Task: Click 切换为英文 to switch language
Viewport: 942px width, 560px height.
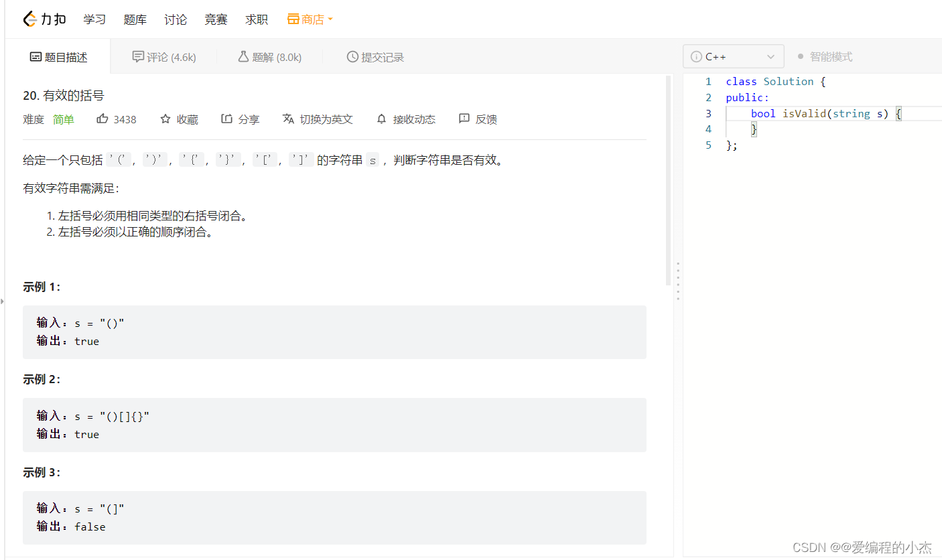Action: (326, 119)
